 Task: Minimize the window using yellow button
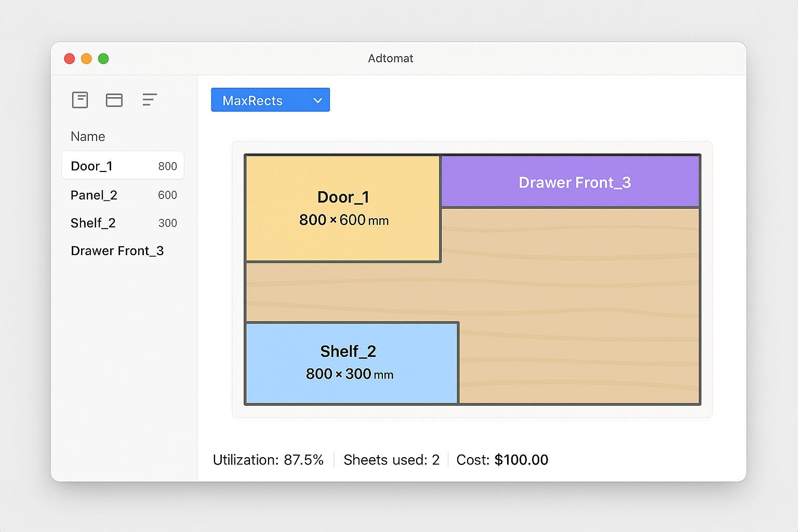pos(87,59)
